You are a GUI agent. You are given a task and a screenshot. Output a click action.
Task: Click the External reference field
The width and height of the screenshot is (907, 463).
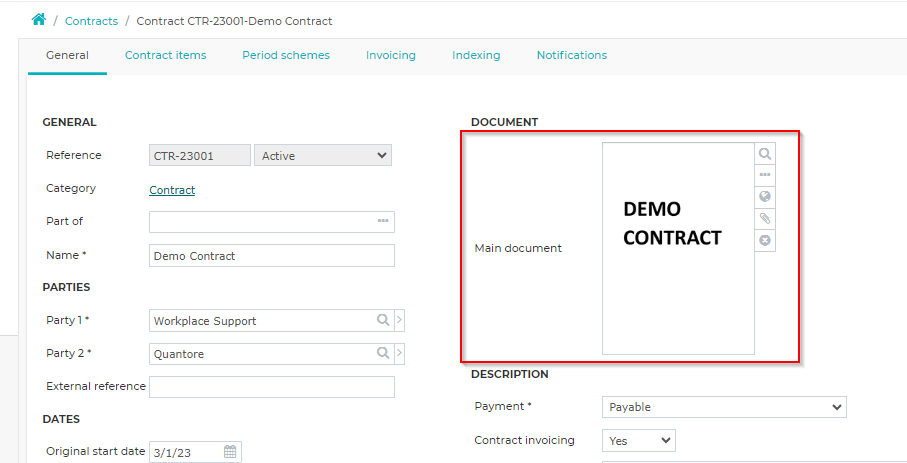pos(272,387)
